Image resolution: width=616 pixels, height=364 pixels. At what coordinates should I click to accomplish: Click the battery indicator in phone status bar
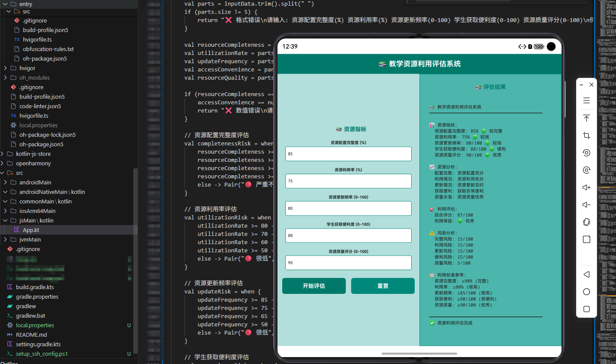point(539,47)
